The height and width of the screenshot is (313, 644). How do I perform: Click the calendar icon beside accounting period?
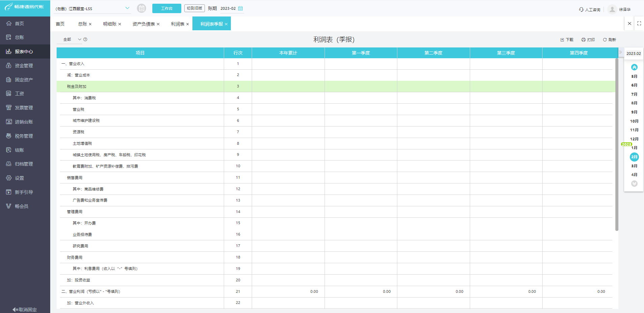point(240,8)
